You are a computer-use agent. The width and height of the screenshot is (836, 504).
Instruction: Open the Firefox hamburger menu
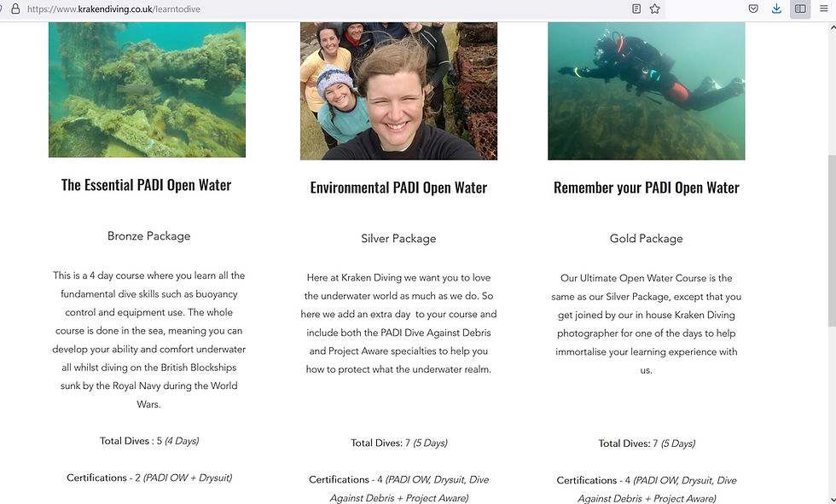(824, 9)
